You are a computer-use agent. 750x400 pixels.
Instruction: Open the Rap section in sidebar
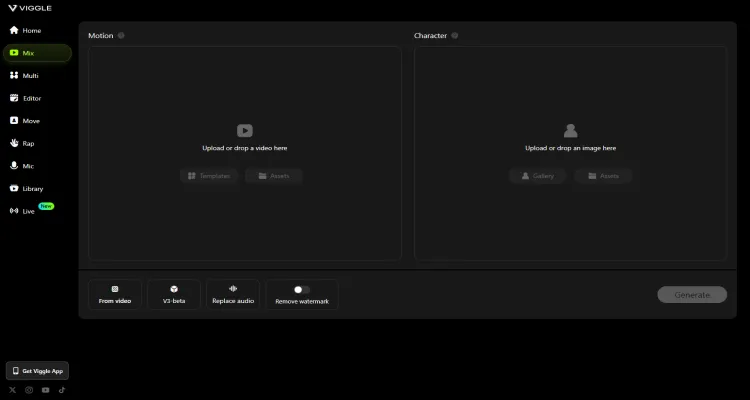[x=28, y=143]
